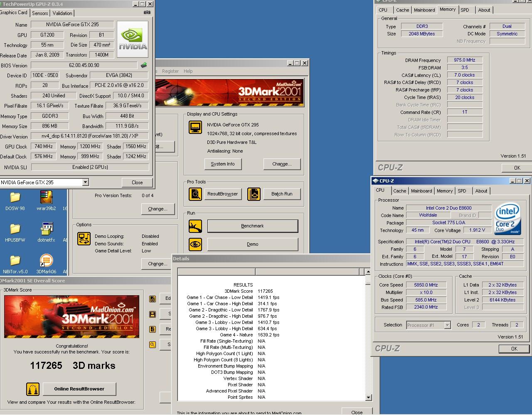Click the ResultBrowser magnifier icon in Pro Tools
The height and width of the screenshot is (415, 532).
(195, 194)
